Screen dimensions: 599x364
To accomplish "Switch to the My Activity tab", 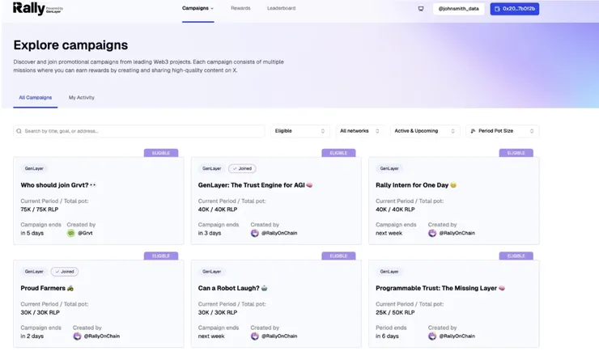I will (x=82, y=98).
